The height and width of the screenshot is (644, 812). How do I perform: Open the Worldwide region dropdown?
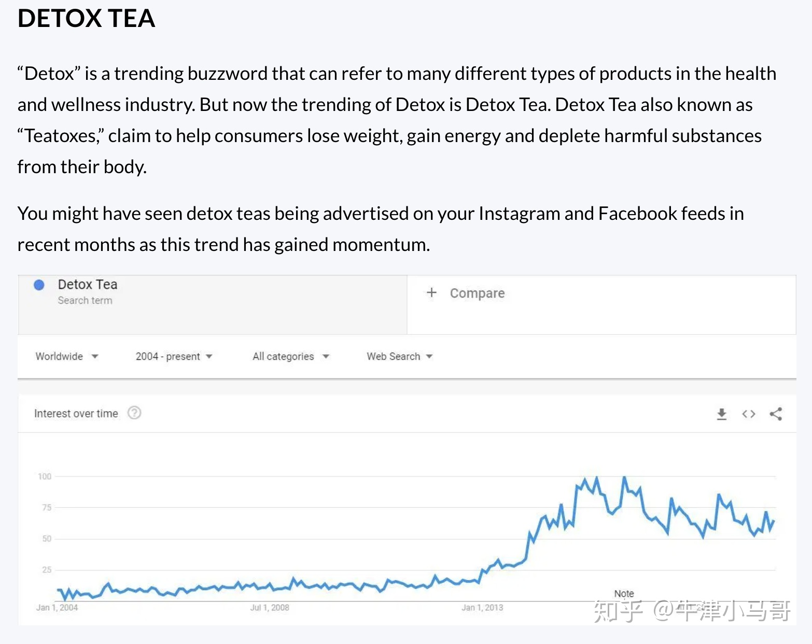(x=66, y=356)
